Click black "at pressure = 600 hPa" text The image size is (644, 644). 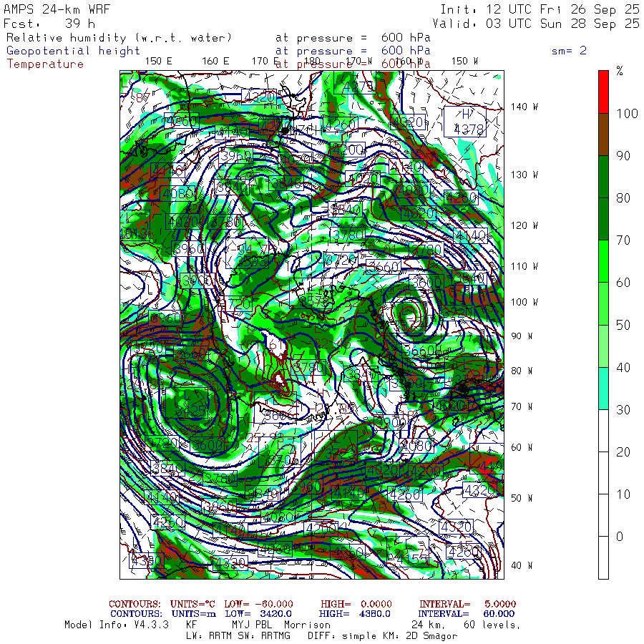coord(353,38)
